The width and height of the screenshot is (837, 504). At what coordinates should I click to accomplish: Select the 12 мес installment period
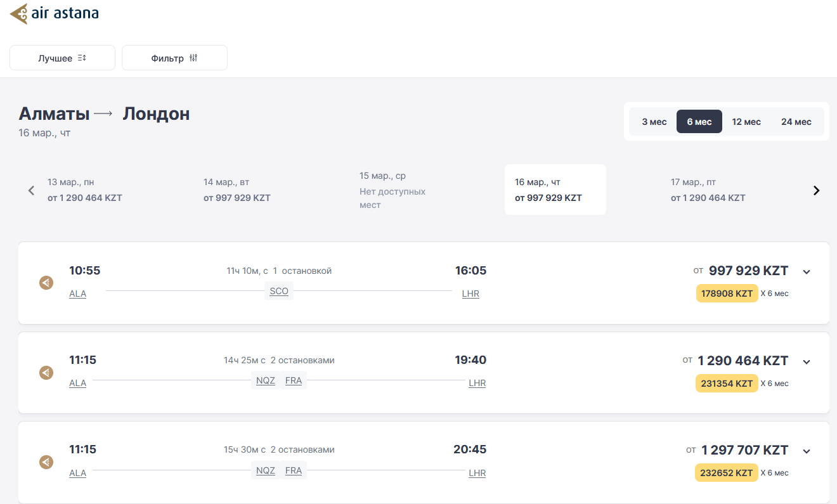pos(746,122)
